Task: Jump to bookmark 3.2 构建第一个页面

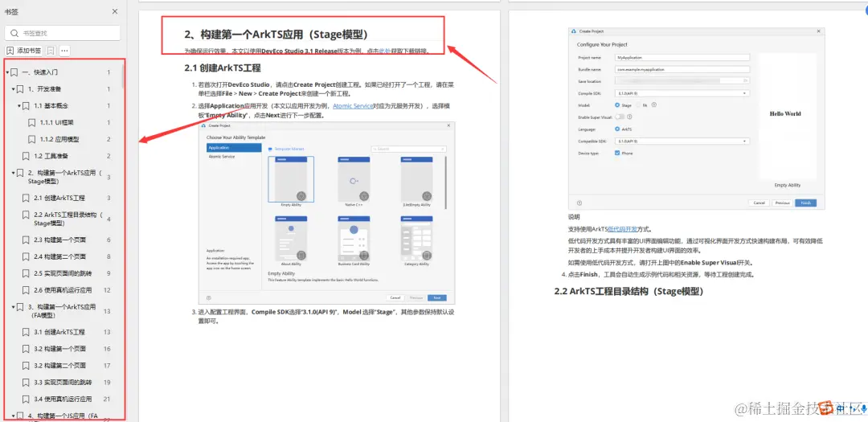Action: coord(59,349)
